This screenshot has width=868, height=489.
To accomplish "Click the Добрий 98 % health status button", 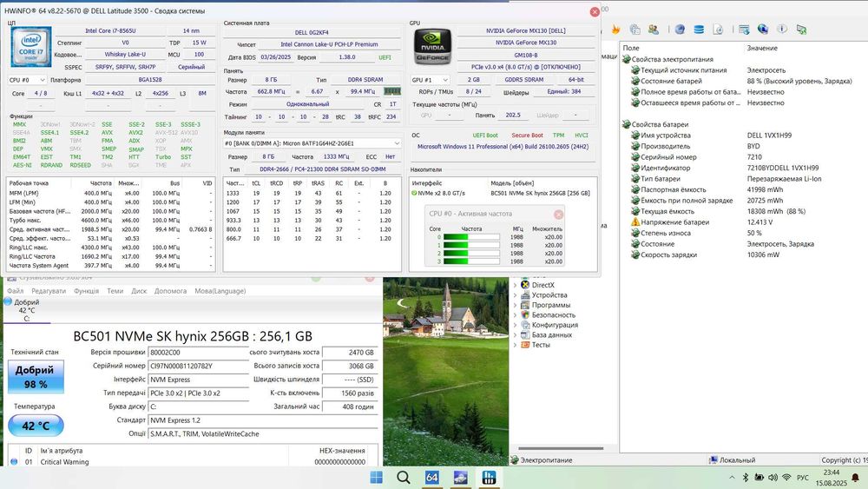I will click(36, 377).
